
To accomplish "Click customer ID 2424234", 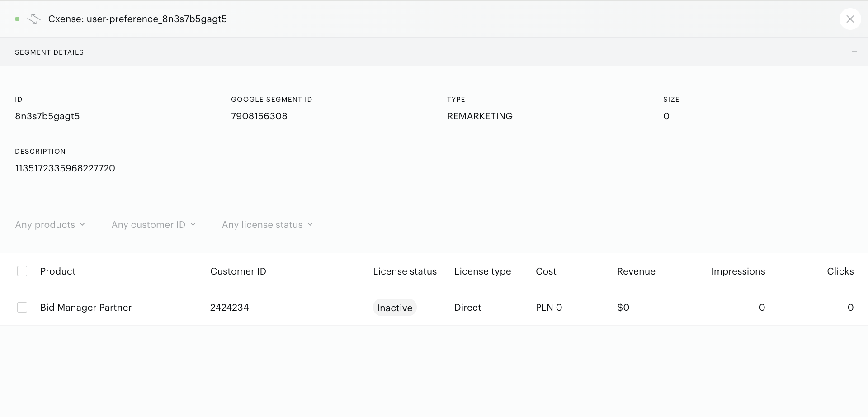I will click(229, 308).
